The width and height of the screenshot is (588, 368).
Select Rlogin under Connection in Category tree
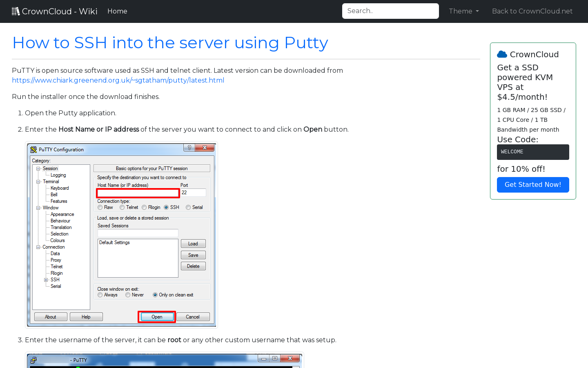[57, 273]
